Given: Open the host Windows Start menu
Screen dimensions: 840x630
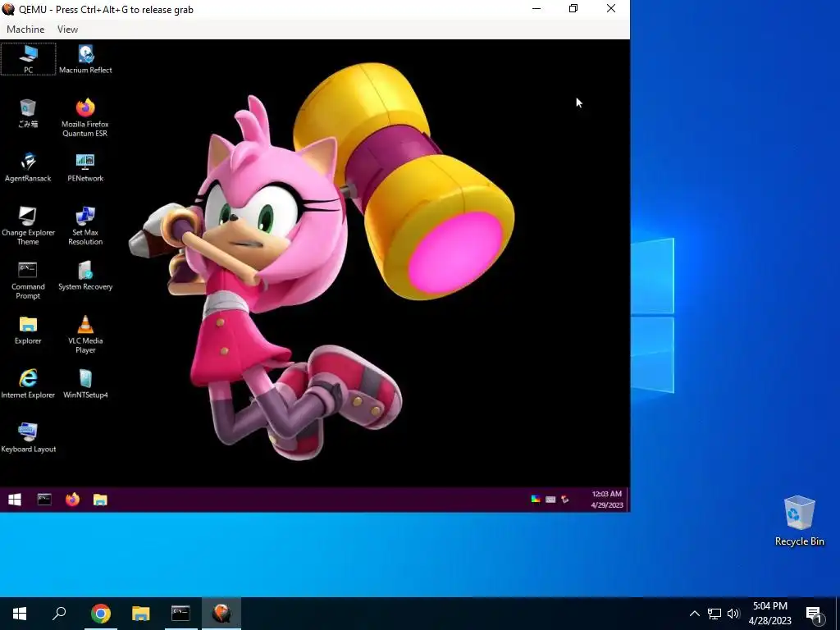Looking at the screenshot, I should coord(20,614).
